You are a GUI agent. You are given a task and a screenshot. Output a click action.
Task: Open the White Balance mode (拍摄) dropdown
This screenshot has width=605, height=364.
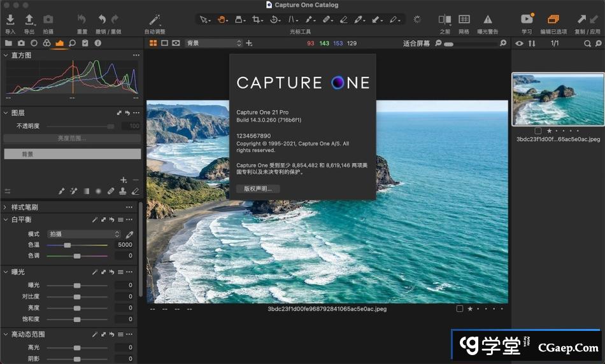[84, 234]
